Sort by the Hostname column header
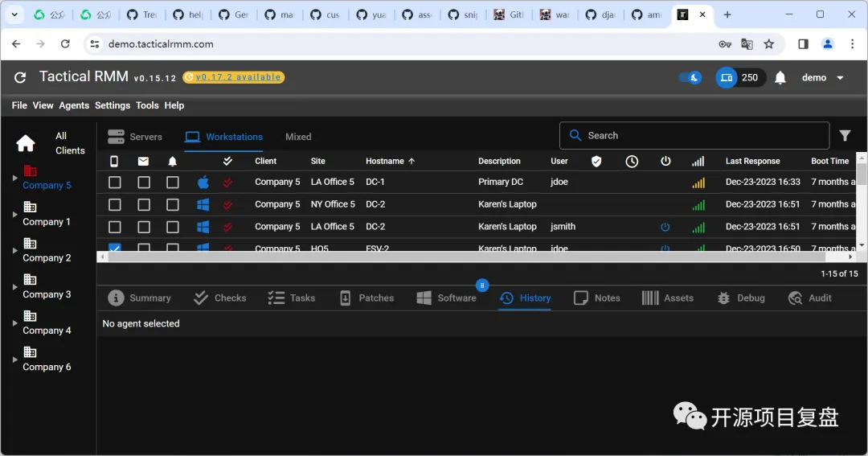Screen dimensions: 868x456 click(386, 161)
